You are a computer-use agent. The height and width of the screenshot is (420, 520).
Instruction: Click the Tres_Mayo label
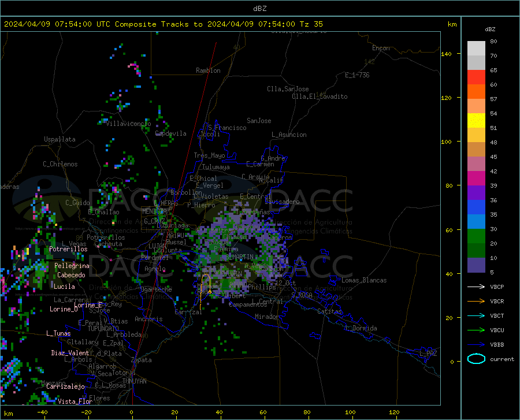[209, 155]
